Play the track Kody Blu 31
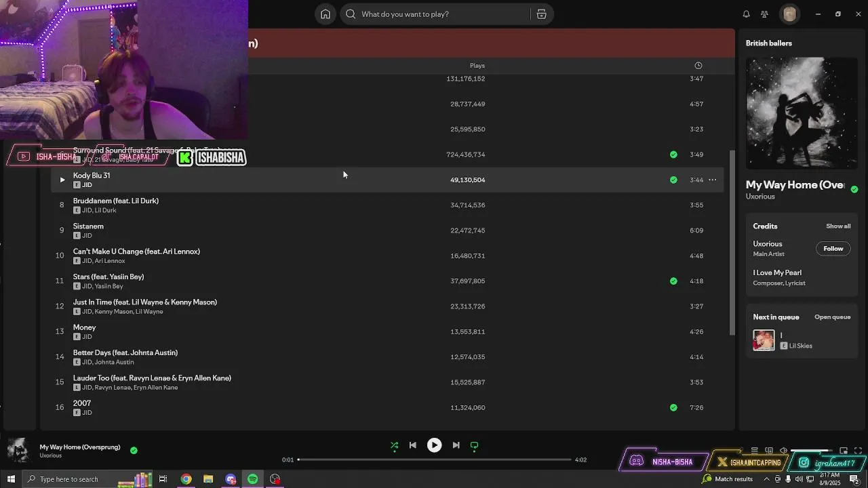This screenshot has height=488, width=868. [62, 180]
